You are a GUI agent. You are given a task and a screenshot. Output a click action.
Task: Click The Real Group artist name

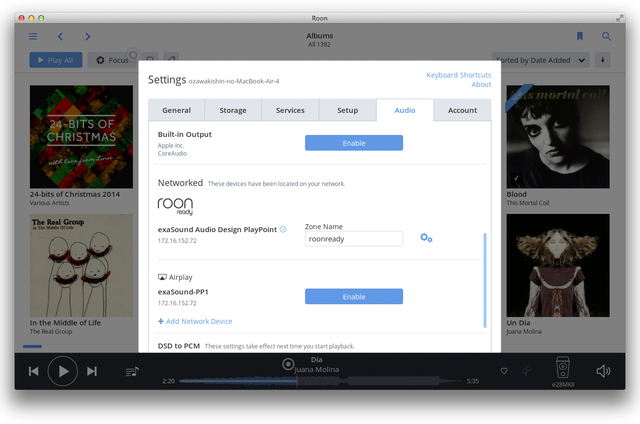coord(51,331)
